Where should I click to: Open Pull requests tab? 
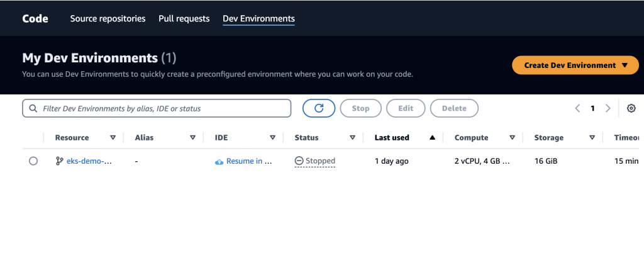[x=184, y=18]
